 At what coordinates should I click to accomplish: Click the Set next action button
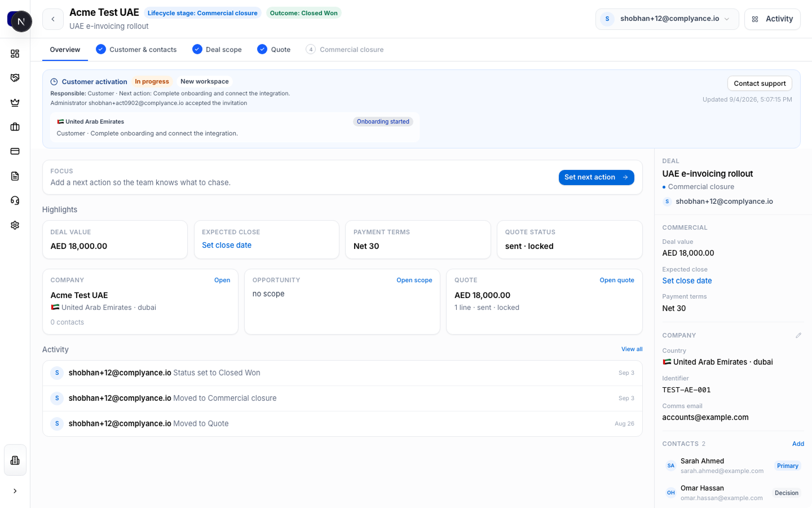[596, 177]
